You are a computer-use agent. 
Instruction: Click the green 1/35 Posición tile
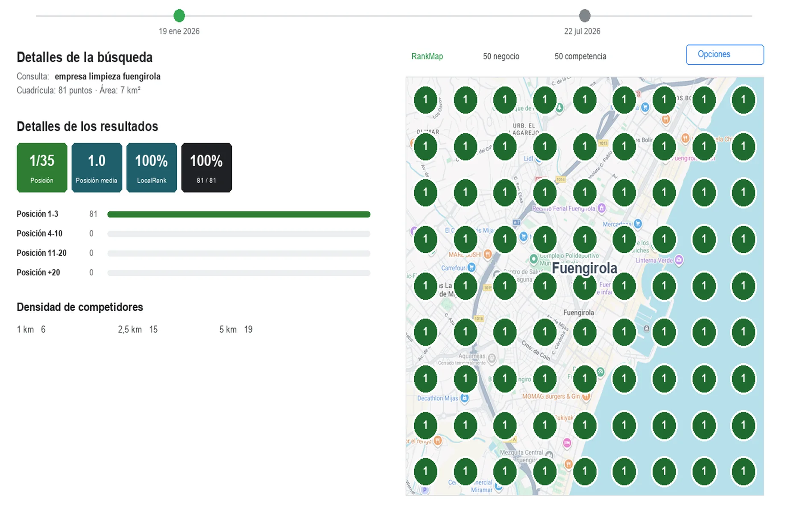coord(42,168)
